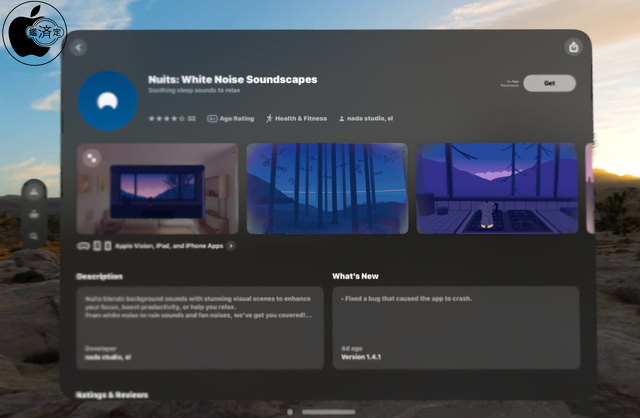Open the What's New card
640x418 pixels.
(456, 328)
